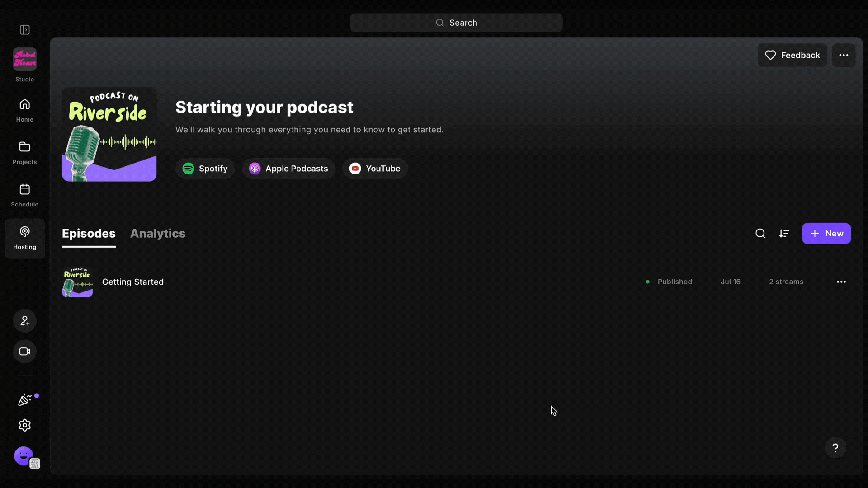Image resolution: width=868 pixels, height=488 pixels.
Task: Open settings gear icon
Action: tap(25, 425)
